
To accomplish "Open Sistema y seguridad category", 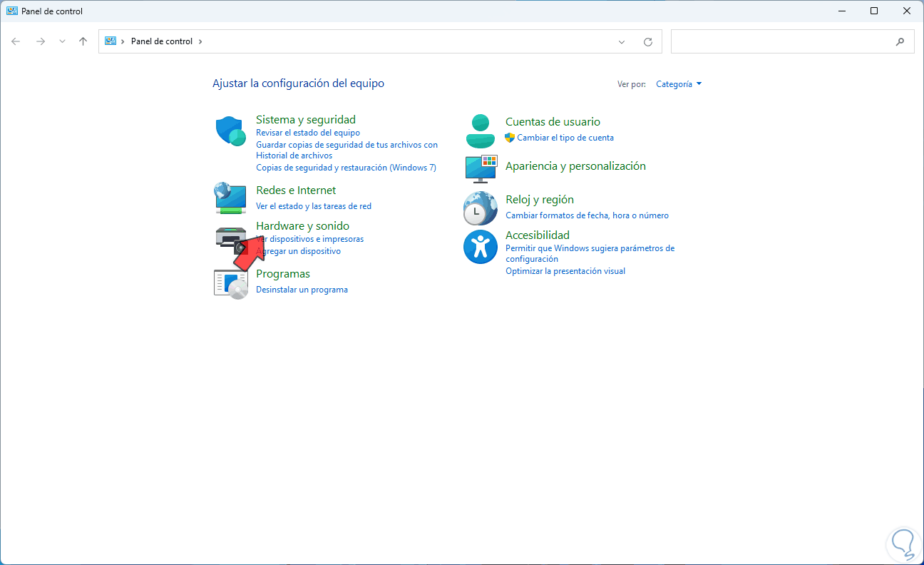I will (306, 120).
